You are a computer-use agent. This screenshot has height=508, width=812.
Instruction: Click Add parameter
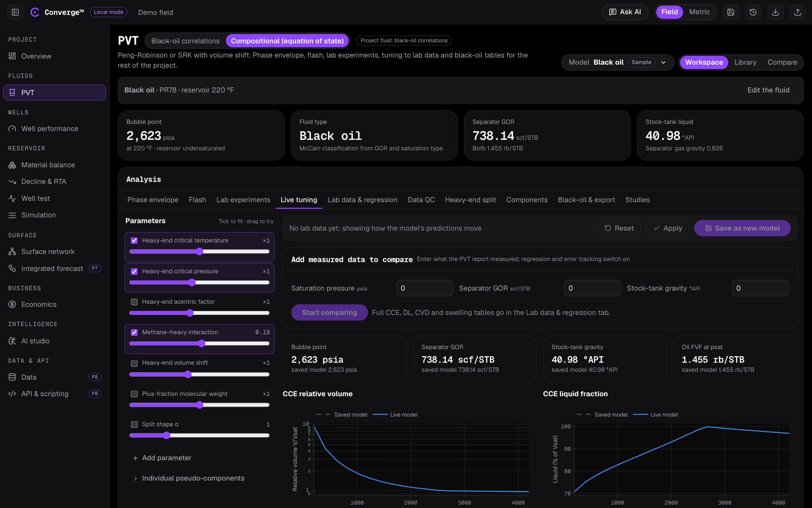162,458
